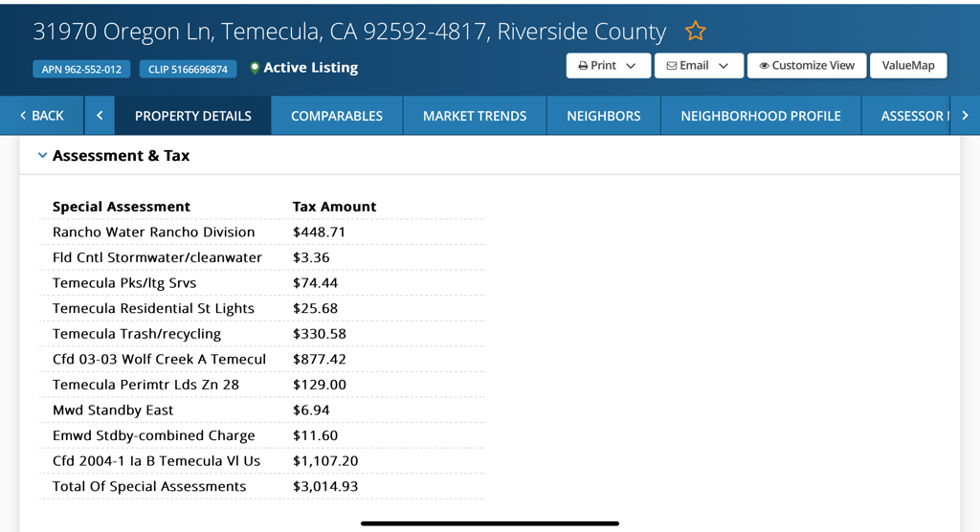Select the Neighbors tab

(603, 116)
